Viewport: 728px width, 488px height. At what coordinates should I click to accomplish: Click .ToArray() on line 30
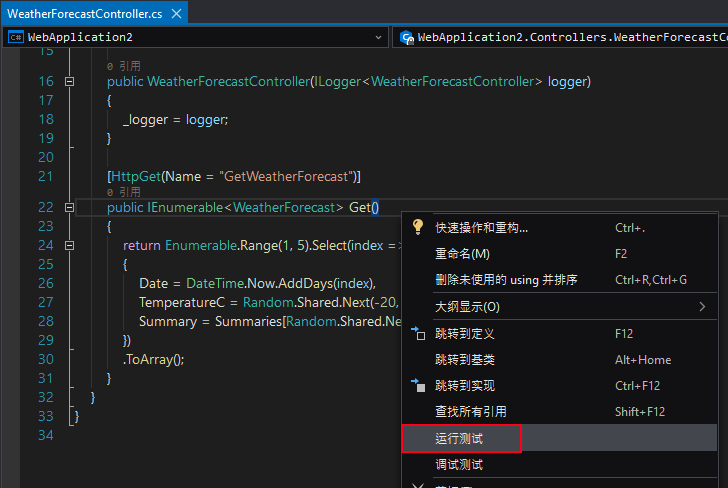point(153,359)
